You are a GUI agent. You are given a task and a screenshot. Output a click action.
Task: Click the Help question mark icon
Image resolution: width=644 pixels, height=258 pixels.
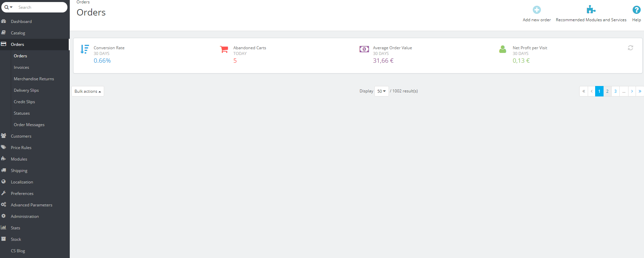[637, 10]
